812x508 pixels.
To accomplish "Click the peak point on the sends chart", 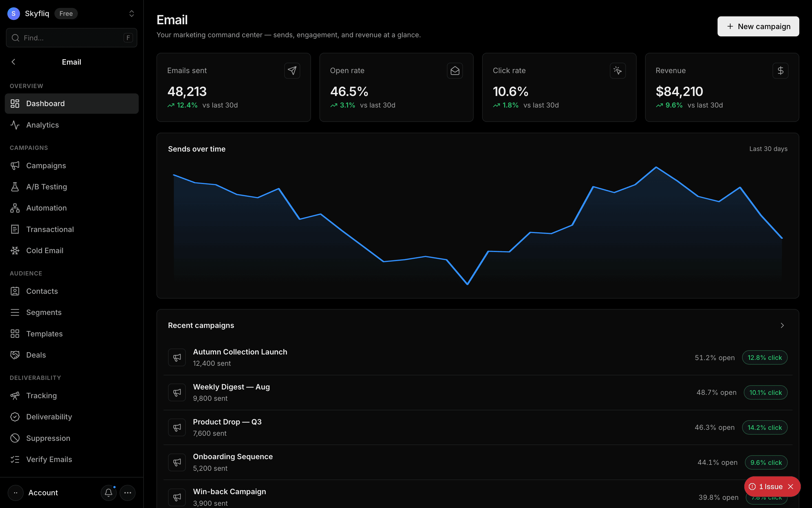I will pos(656,167).
